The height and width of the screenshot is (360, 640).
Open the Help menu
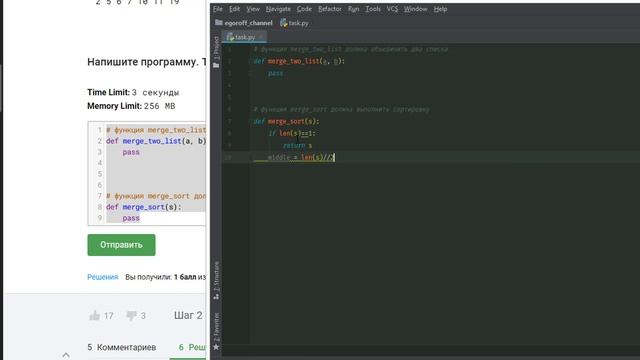[440, 9]
